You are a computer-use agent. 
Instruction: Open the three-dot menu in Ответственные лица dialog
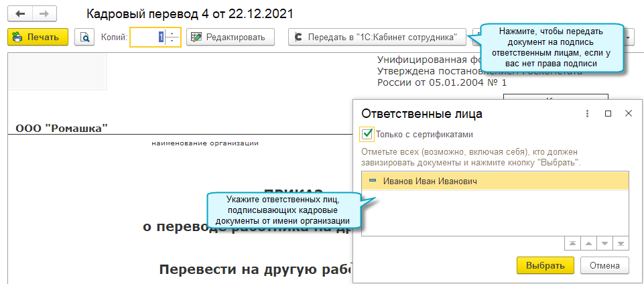(587, 114)
